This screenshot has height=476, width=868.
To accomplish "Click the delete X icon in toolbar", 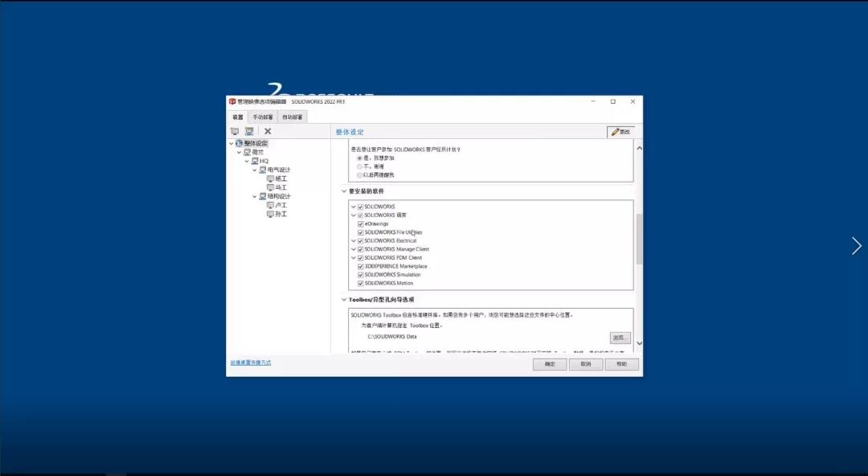I will coord(268,131).
